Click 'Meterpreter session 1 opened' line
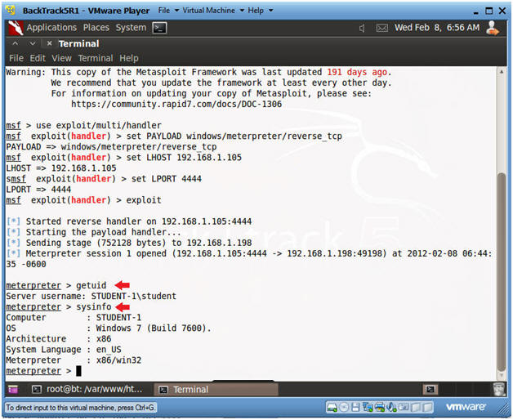 tap(249, 258)
